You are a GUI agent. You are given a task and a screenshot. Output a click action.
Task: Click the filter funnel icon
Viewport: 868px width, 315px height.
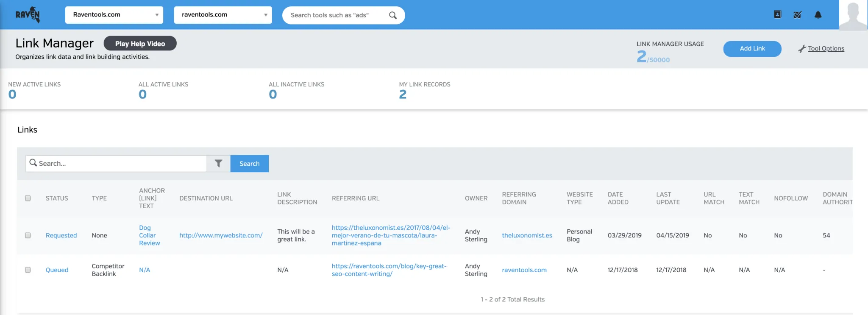(x=218, y=163)
